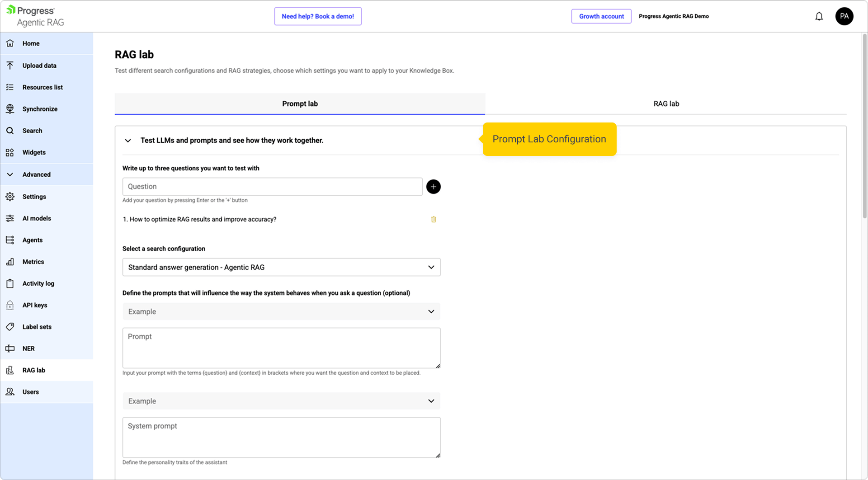Collapse the Advanced sidebar section
This screenshot has width=868, height=480.
[x=10, y=175]
